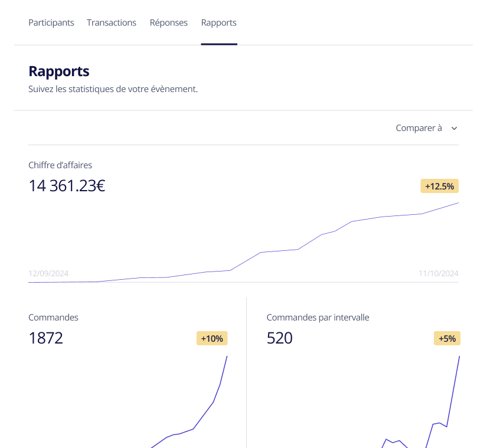Switch to the Transactions tab

coord(112,22)
